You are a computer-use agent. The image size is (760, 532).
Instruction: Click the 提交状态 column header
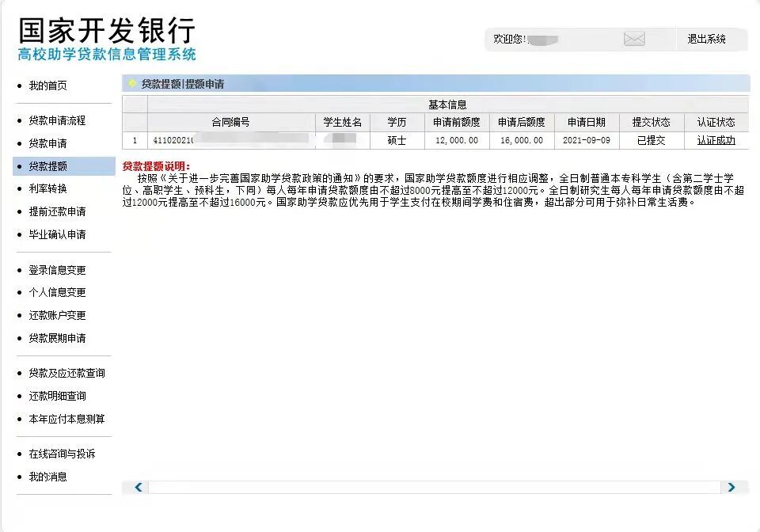[x=651, y=122]
